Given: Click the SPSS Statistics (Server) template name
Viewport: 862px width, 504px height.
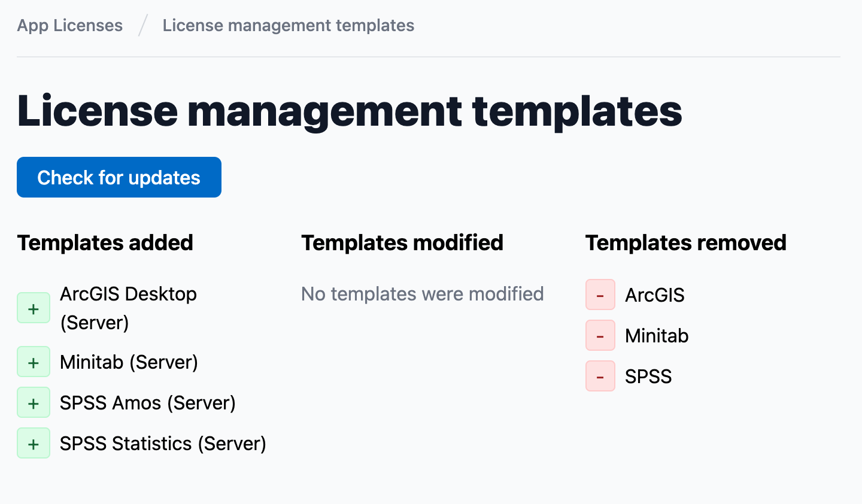Looking at the screenshot, I should pyautogui.click(x=163, y=444).
